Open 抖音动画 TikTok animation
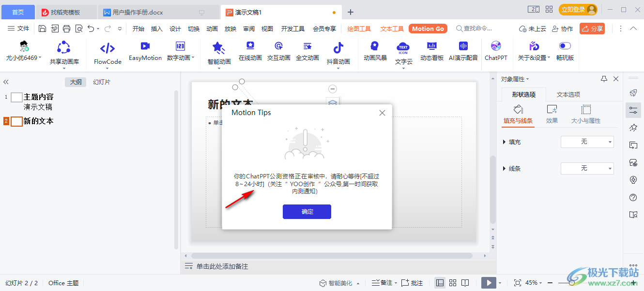644x291 pixels. click(x=338, y=53)
